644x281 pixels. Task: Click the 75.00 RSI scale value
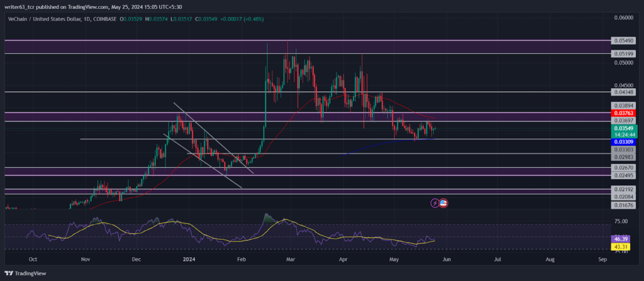tap(620, 221)
